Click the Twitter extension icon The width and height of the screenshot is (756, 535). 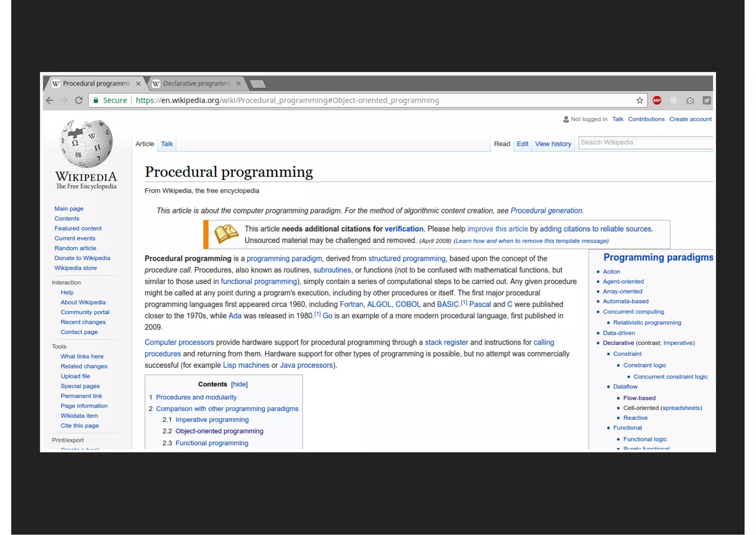[x=707, y=100]
